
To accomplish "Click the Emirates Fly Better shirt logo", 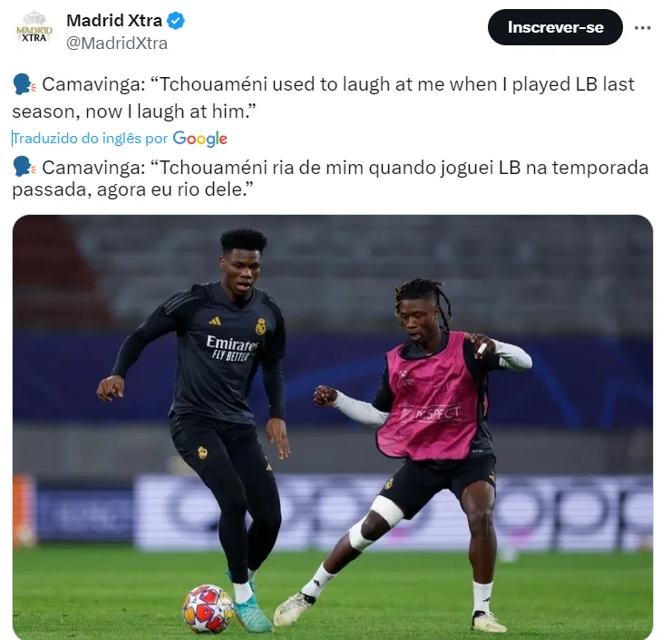I will 232,348.
